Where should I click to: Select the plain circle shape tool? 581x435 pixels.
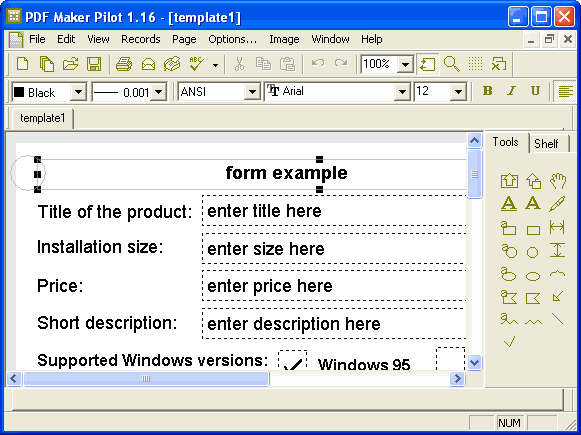pyautogui.click(x=532, y=252)
